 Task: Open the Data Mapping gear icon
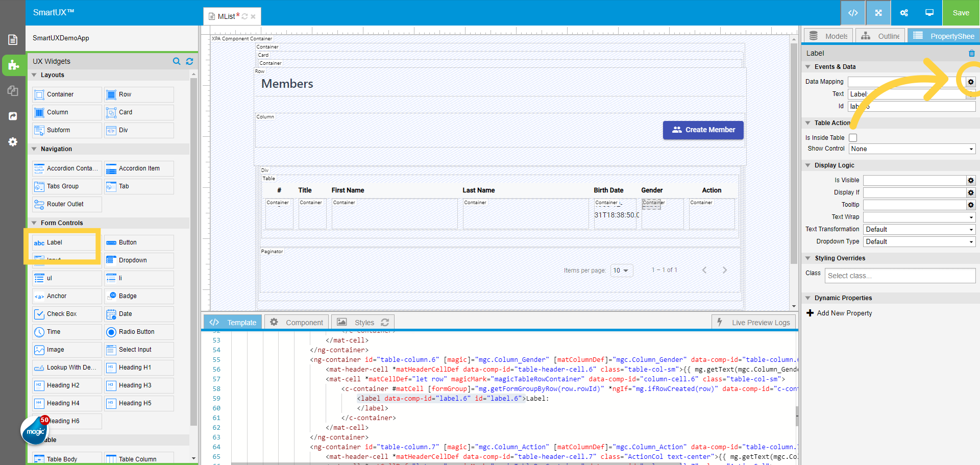[x=971, y=82]
